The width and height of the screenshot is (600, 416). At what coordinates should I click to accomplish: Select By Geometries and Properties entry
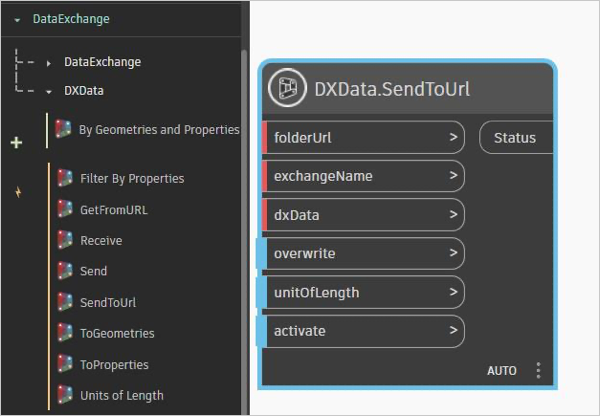click(x=158, y=129)
